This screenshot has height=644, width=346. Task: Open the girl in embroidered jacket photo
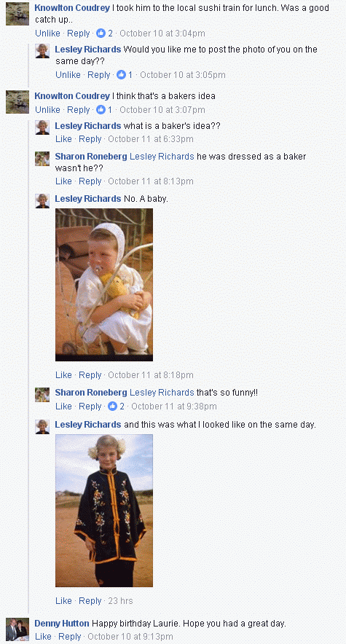[x=104, y=511]
